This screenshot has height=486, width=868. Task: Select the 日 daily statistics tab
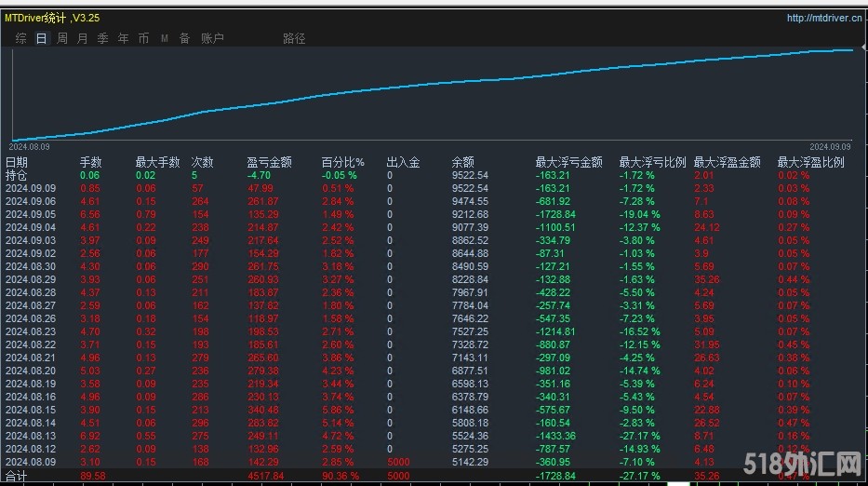coord(41,38)
